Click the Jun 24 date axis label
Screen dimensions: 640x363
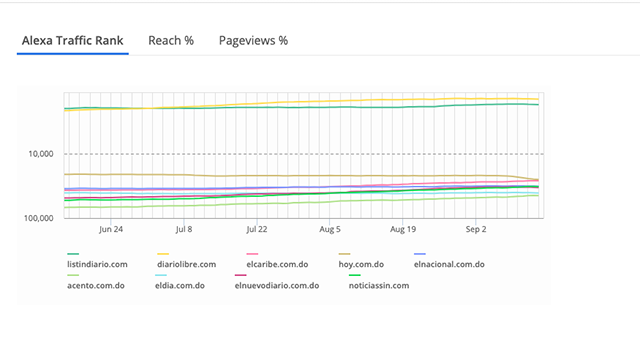pyautogui.click(x=111, y=229)
